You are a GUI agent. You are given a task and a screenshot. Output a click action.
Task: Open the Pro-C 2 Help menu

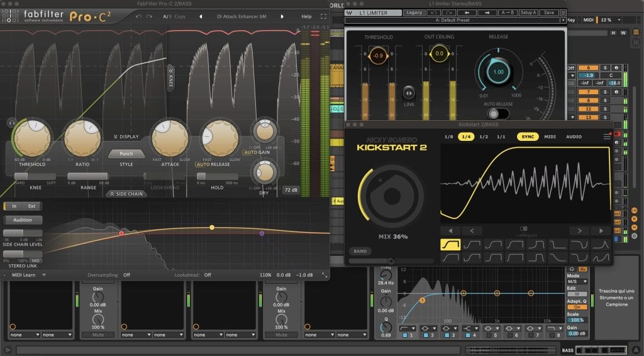306,16
